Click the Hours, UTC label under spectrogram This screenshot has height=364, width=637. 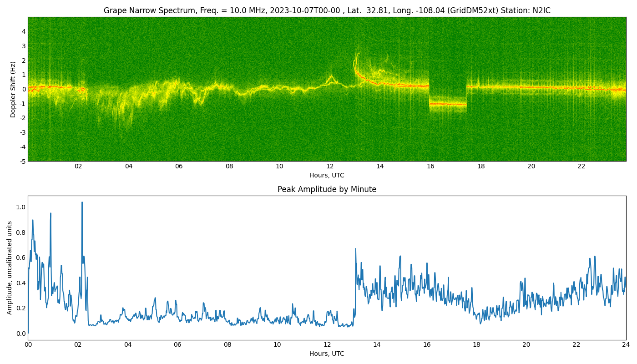327,175
